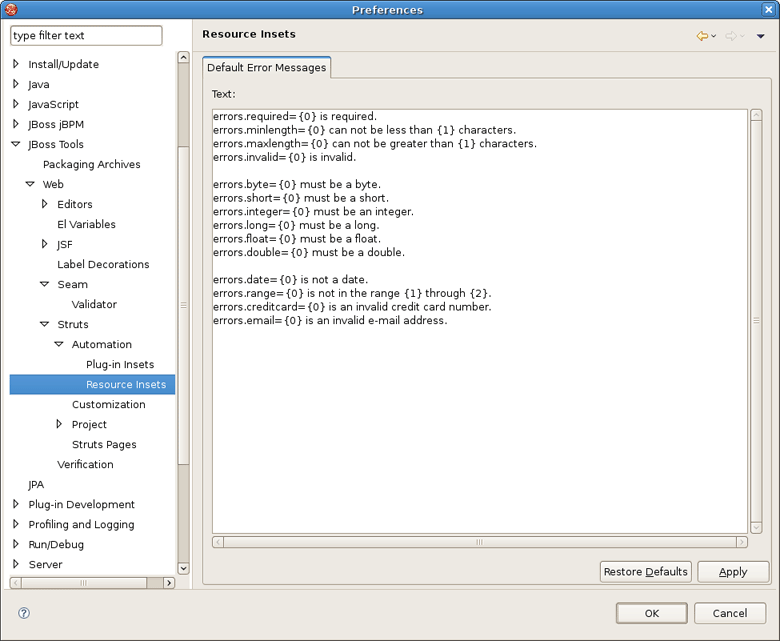This screenshot has width=780, height=641.
Task: Click the tree panel scroll down arrow
Action: 183,568
